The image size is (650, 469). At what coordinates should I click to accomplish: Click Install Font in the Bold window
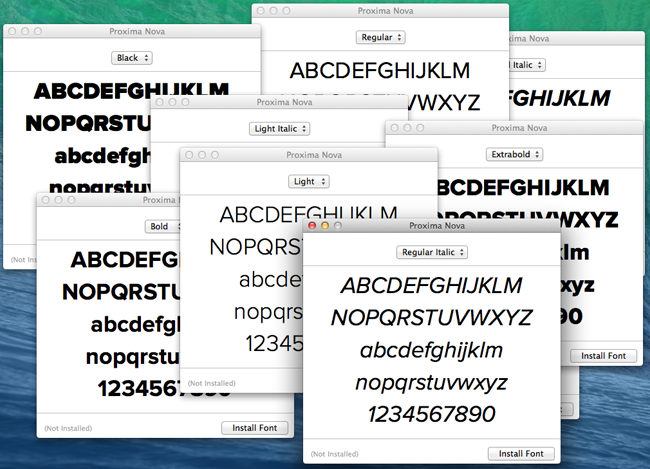point(255,427)
